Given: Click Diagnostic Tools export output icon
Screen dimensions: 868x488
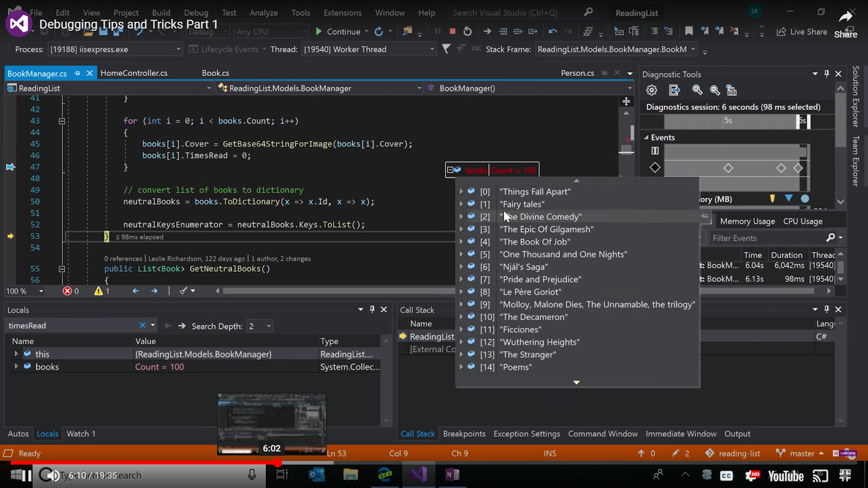Looking at the screenshot, I should pyautogui.click(x=674, y=91).
